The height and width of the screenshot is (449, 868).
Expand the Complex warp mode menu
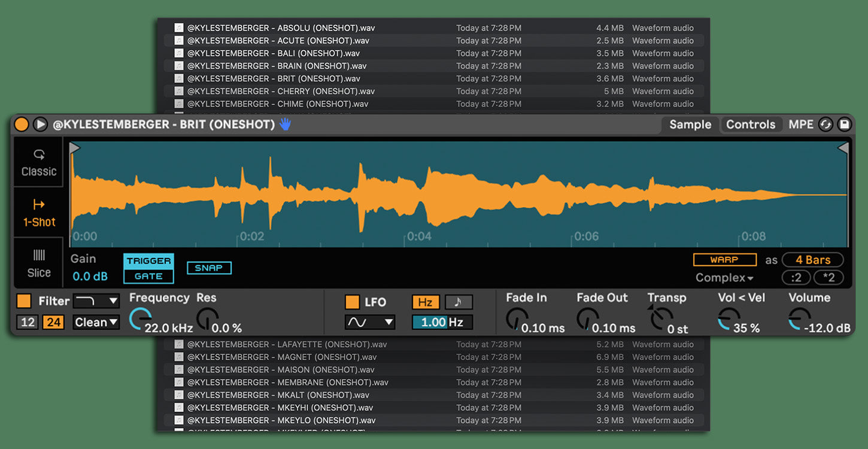[724, 278]
